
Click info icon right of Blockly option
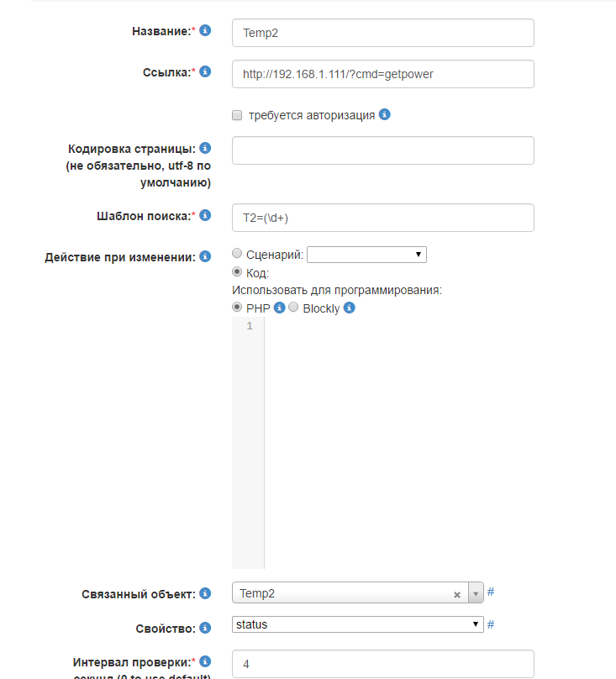350,308
